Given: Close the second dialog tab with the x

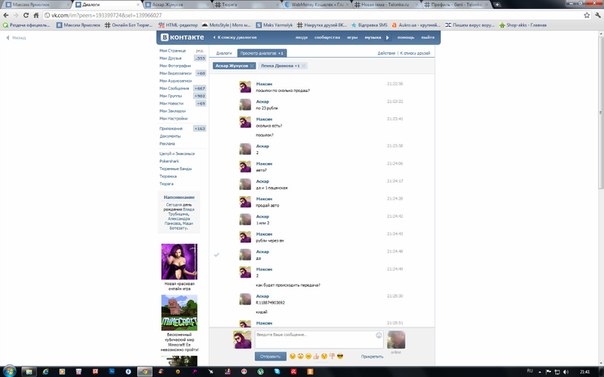Looking at the screenshot, I should tap(304, 66).
